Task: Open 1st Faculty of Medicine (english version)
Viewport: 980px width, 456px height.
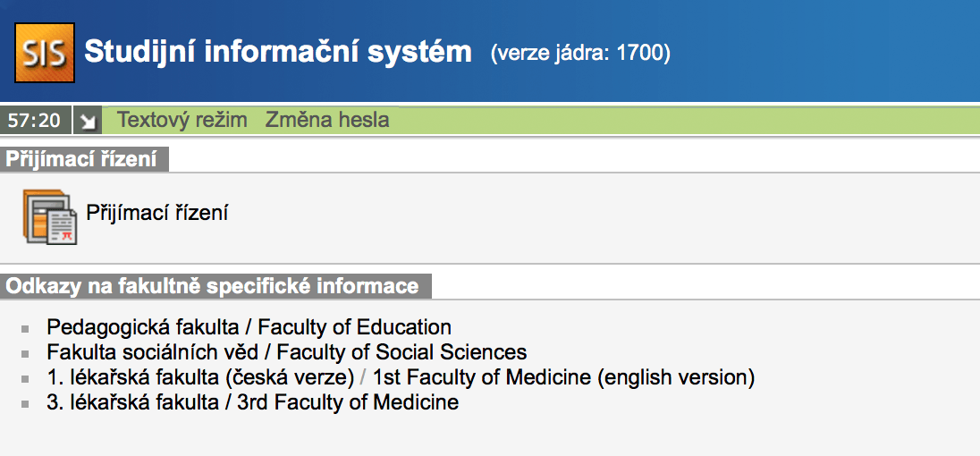Action: 563,377
